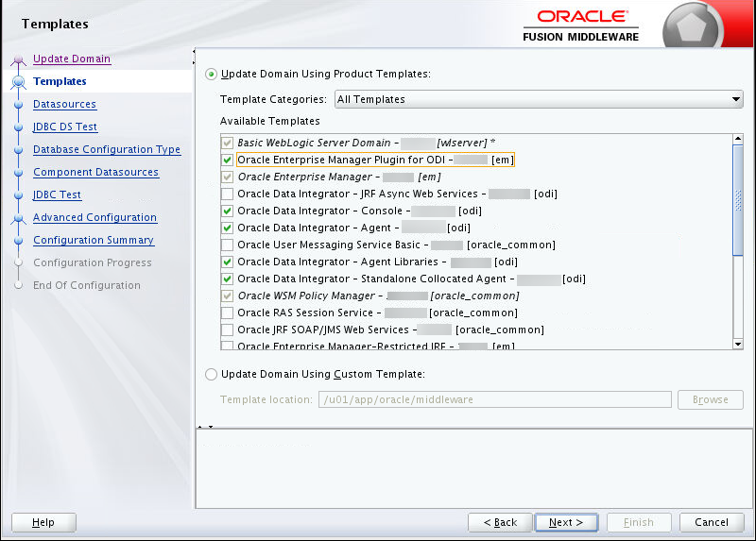Click the Template location input field
This screenshot has width=756, height=541.
494,399
